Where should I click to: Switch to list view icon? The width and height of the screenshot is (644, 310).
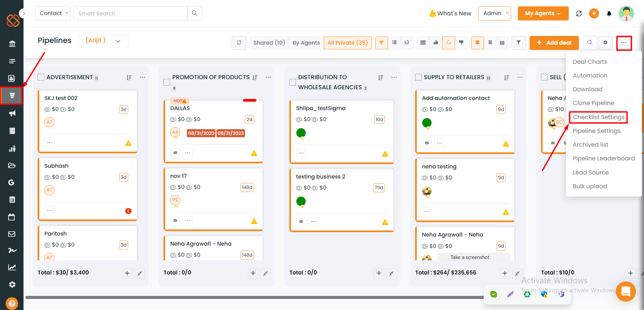click(394, 43)
